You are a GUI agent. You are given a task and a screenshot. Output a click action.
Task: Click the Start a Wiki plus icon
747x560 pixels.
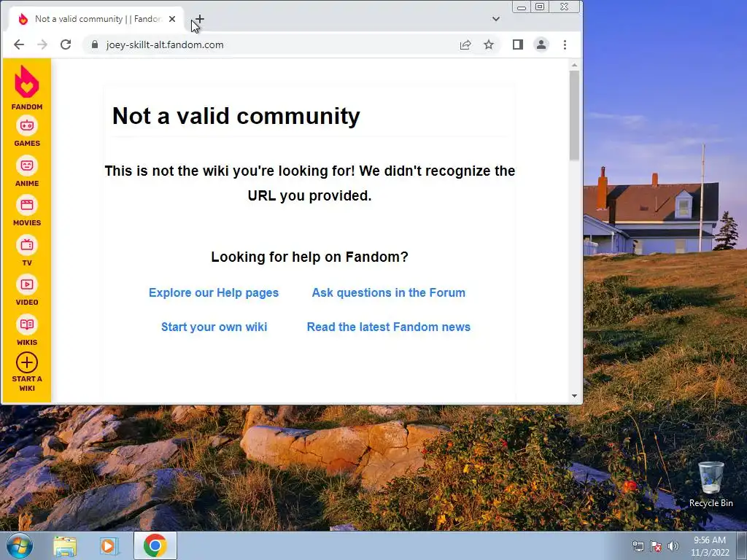pyautogui.click(x=27, y=362)
